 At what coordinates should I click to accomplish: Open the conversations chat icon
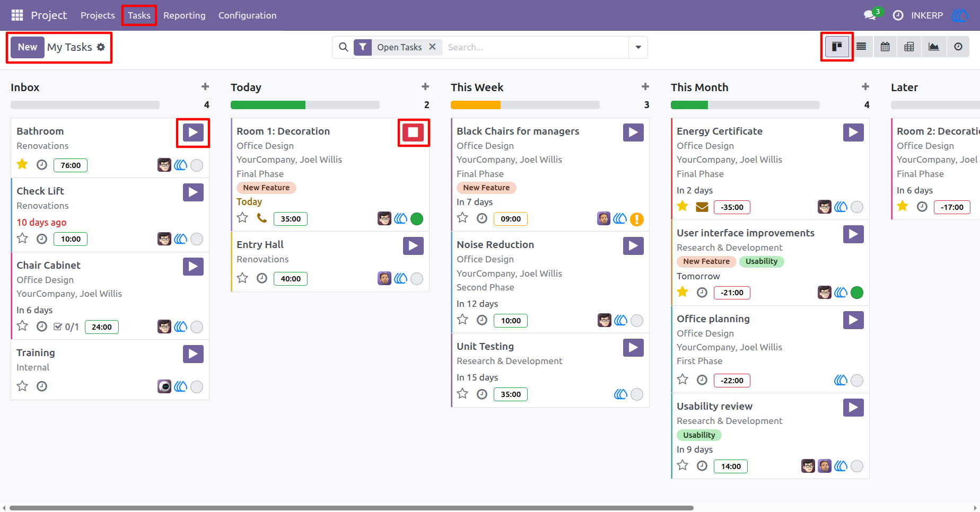click(870, 15)
